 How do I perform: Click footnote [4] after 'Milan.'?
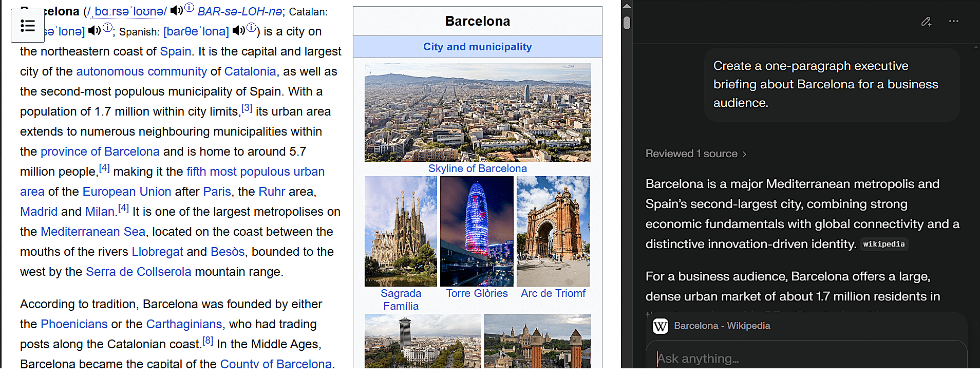123,208
